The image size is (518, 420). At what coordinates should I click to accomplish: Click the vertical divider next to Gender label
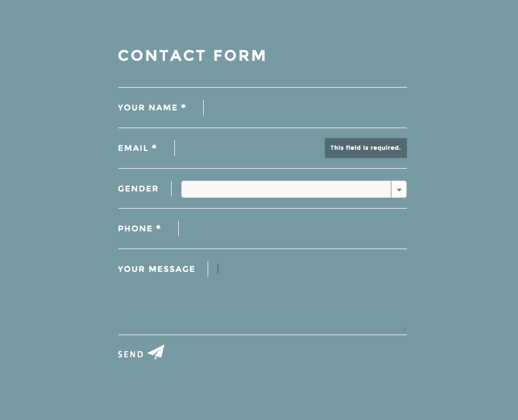tap(171, 189)
